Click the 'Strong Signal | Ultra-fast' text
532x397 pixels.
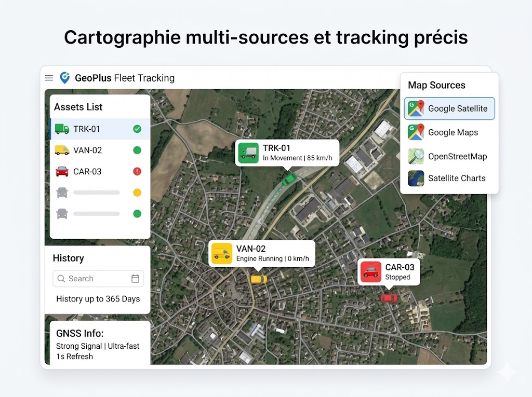tap(98, 346)
